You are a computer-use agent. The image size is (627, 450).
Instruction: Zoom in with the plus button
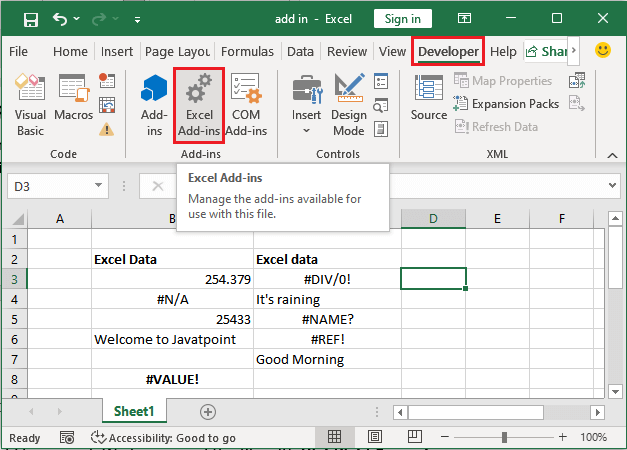point(563,437)
